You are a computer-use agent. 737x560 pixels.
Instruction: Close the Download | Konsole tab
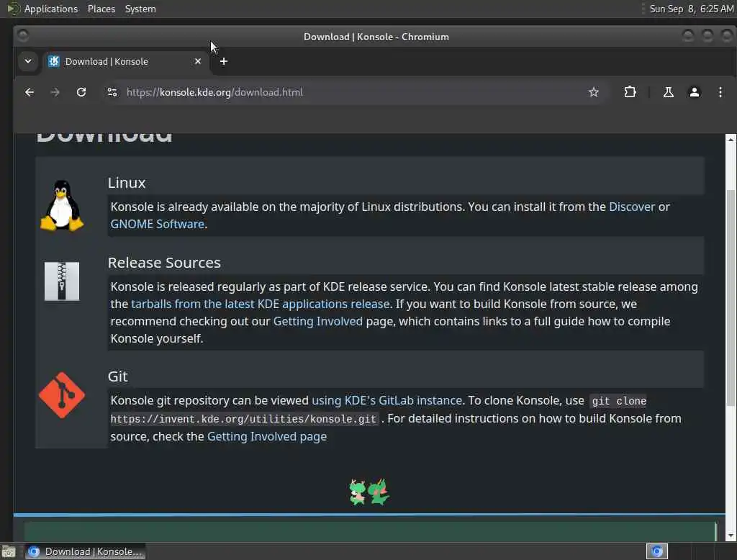click(x=198, y=61)
